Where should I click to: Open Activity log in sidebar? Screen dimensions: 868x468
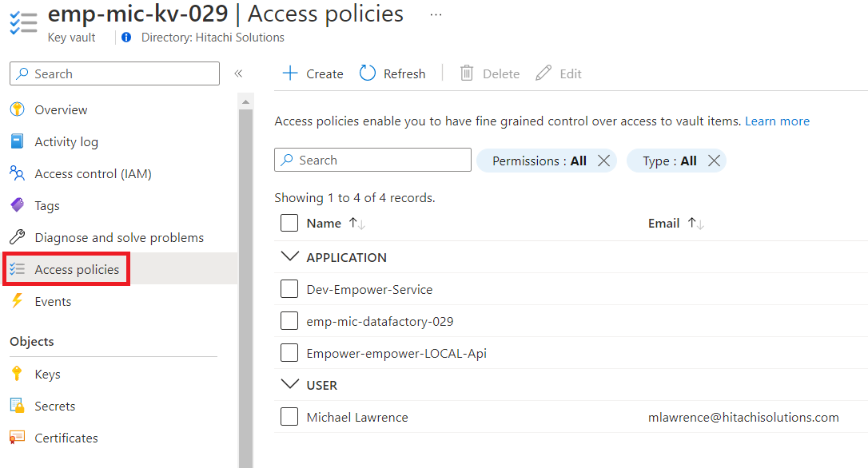coord(66,141)
